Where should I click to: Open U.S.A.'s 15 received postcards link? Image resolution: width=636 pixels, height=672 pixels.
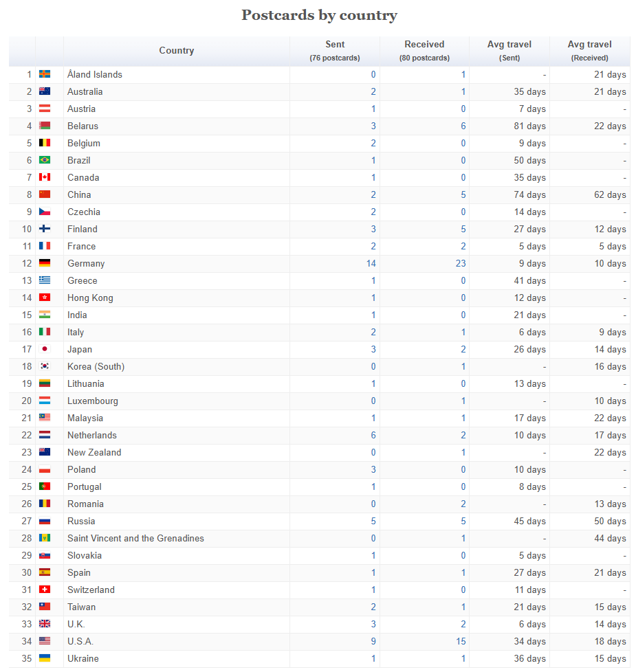[461, 641]
